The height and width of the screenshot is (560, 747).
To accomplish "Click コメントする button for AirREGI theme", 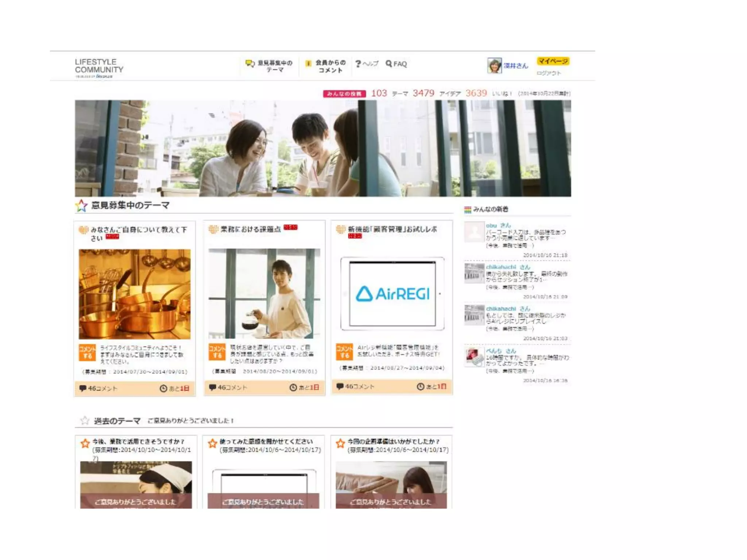I will point(344,351).
